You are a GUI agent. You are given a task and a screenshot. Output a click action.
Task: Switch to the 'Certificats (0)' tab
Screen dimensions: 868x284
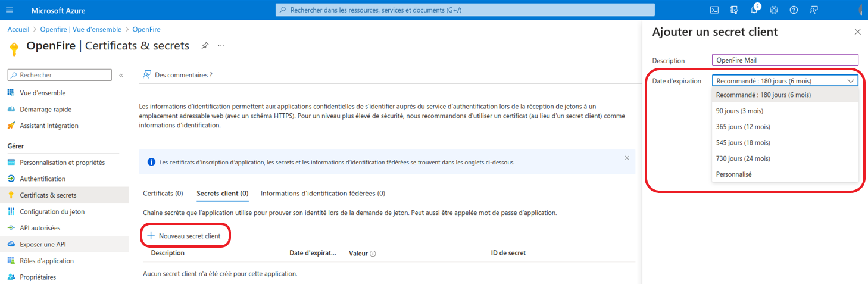[x=163, y=194]
